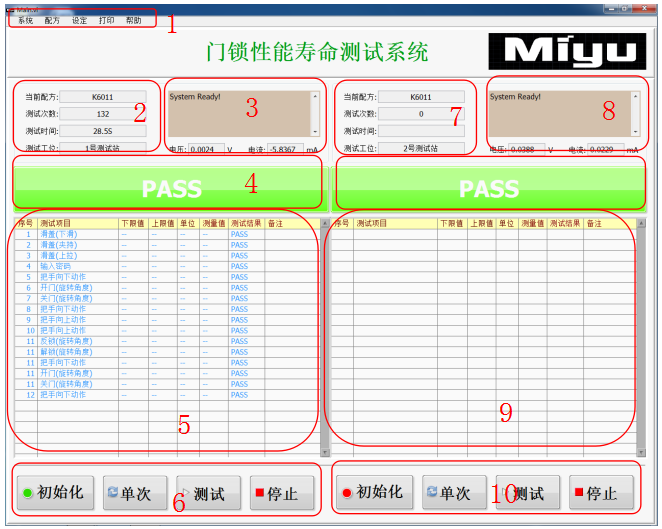
Task: Stop the right station with the 停止 button
Action: click(x=601, y=493)
